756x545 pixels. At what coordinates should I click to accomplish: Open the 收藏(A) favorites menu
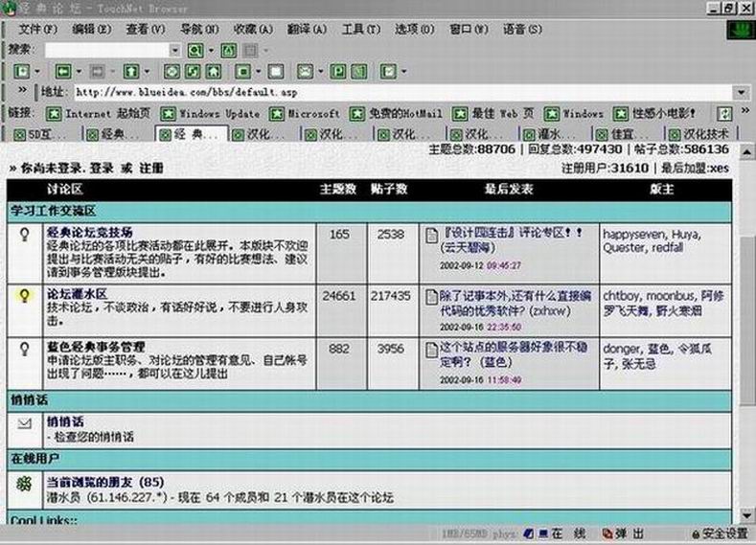252,29
